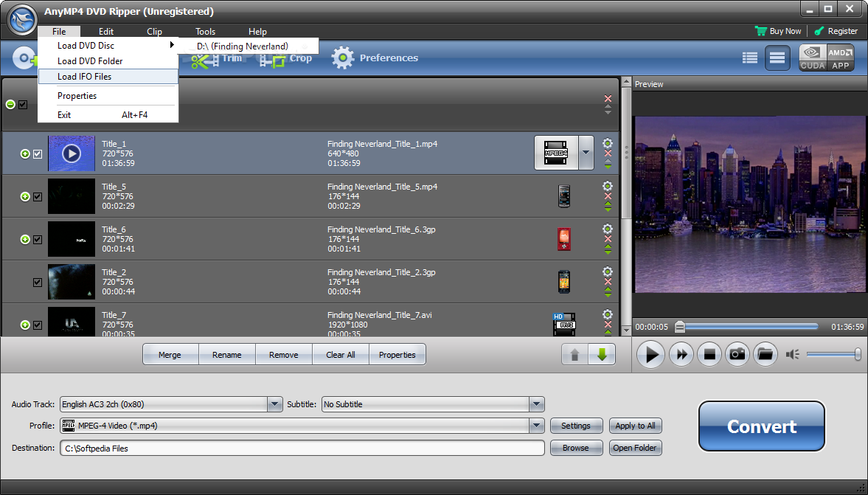Expand Title_5 with green plus

(x=25, y=196)
